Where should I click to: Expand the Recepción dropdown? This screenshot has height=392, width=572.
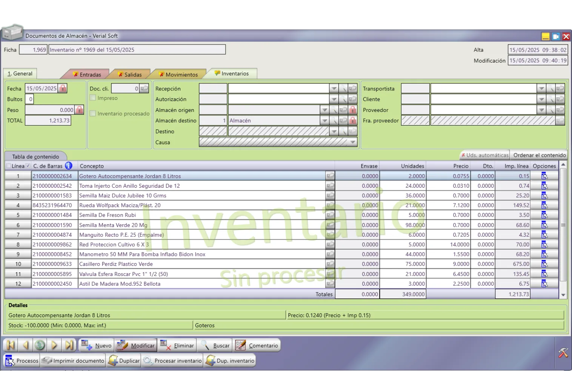click(334, 89)
